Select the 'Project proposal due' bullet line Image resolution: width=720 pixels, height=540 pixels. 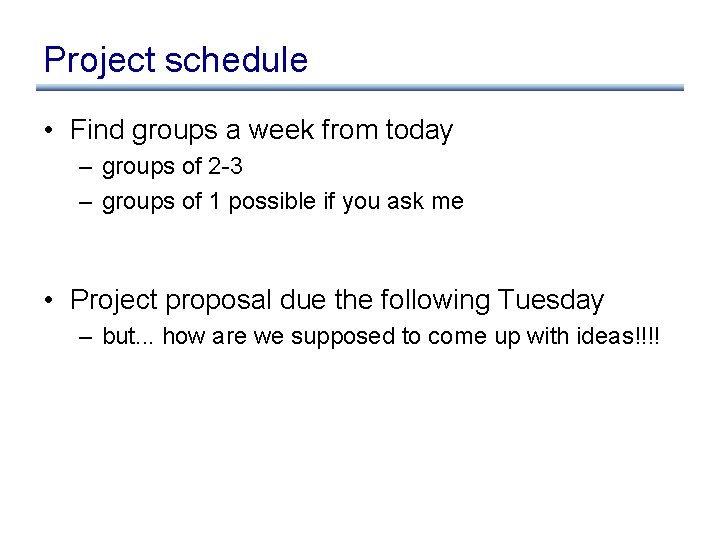click(x=337, y=300)
